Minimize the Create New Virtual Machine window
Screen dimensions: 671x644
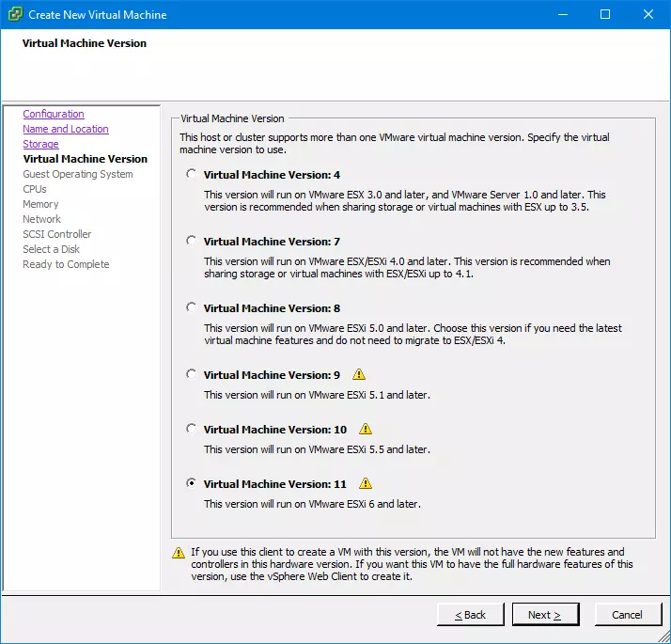(x=563, y=14)
